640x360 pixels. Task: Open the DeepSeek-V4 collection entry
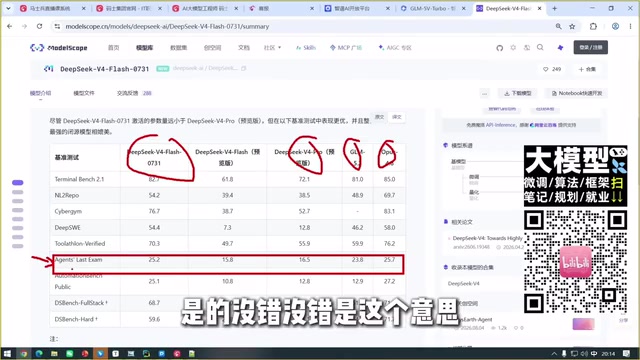coord(464,283)
